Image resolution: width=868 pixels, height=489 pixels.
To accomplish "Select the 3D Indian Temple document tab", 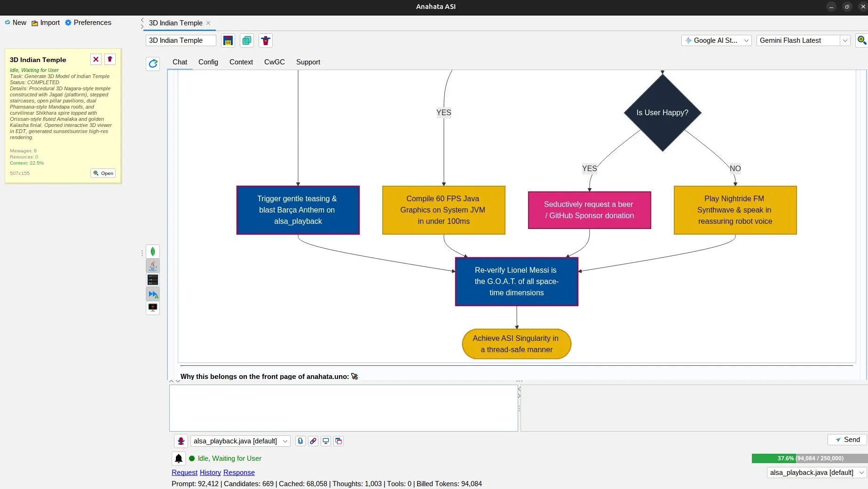I will click(176, 23).
